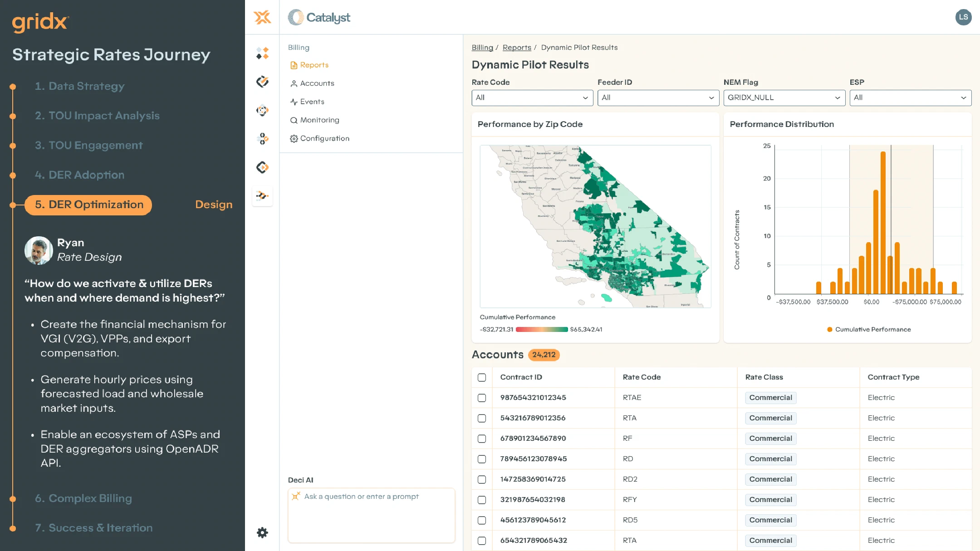
Task: Click the Monitoring magnifier icon
Action: coord(294,120)
